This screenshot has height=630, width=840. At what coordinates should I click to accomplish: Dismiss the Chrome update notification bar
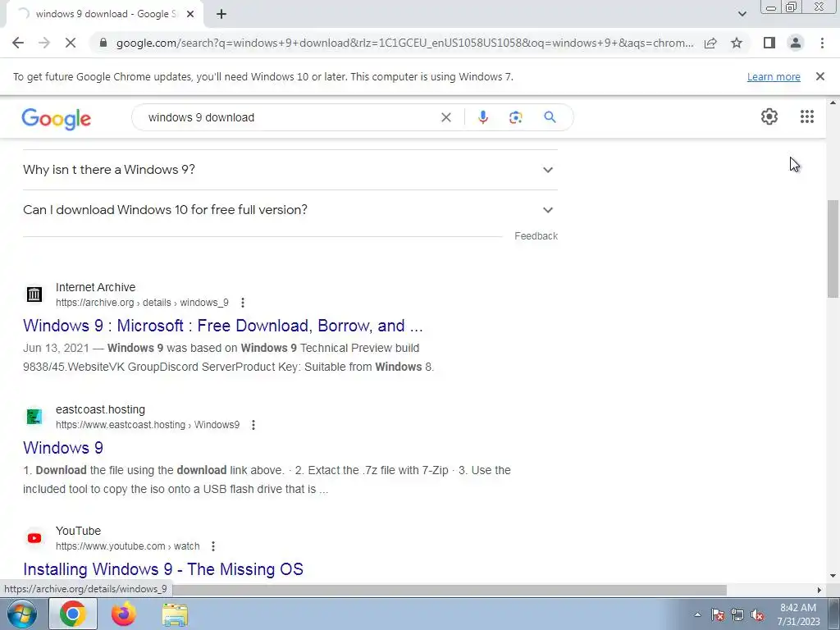pos(819,76)
